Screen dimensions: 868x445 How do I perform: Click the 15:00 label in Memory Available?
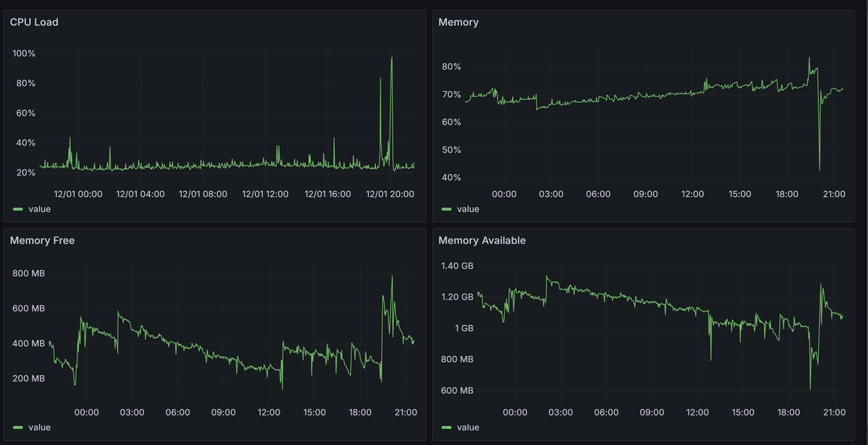point(743,412)
